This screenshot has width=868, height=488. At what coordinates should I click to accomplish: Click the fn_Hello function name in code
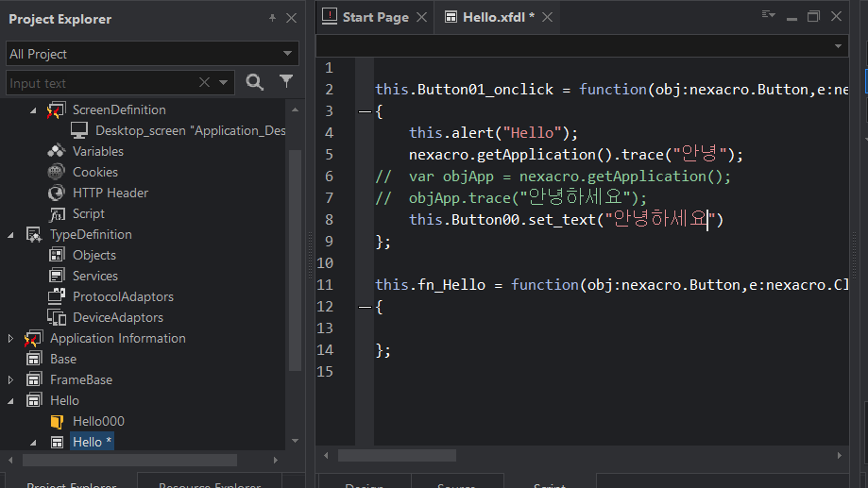click(451, 284)
